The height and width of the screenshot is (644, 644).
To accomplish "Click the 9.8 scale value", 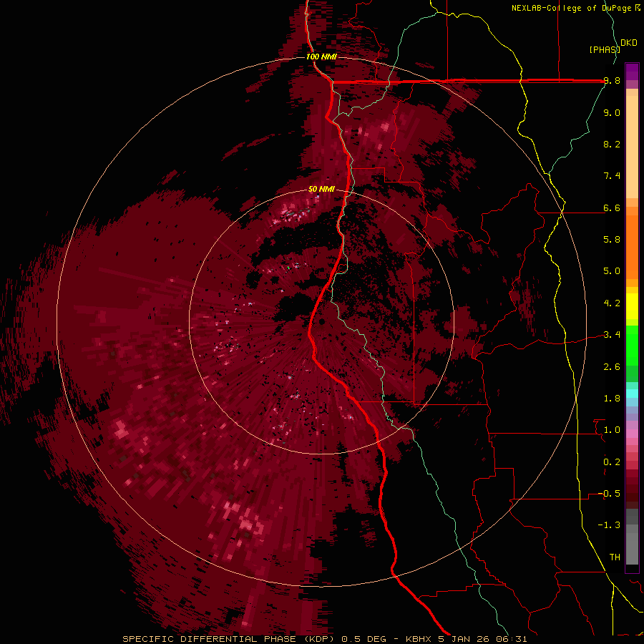I will coord(612,81).
